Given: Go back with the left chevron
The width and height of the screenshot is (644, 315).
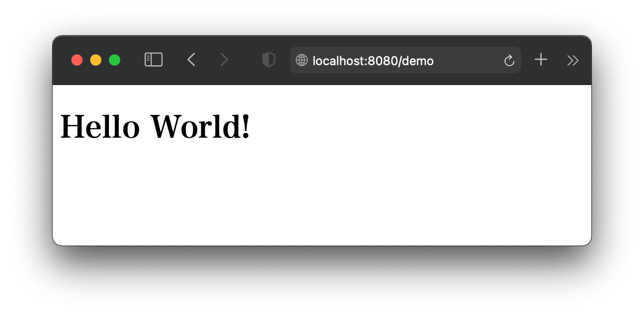Looking at the screenshot, I should coord(191,60).
